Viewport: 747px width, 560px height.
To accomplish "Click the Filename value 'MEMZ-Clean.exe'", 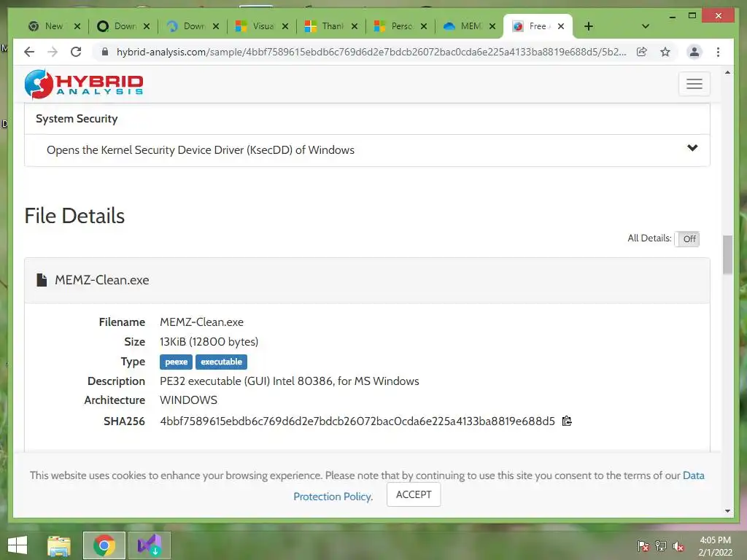I will [x=201, y=322].
